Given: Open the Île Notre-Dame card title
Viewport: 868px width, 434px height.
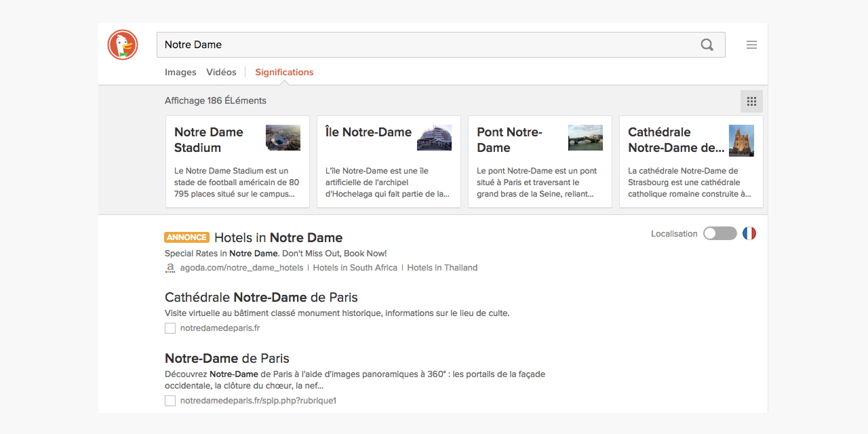Looking at the screenshot, I should click(x=368, y=132).
